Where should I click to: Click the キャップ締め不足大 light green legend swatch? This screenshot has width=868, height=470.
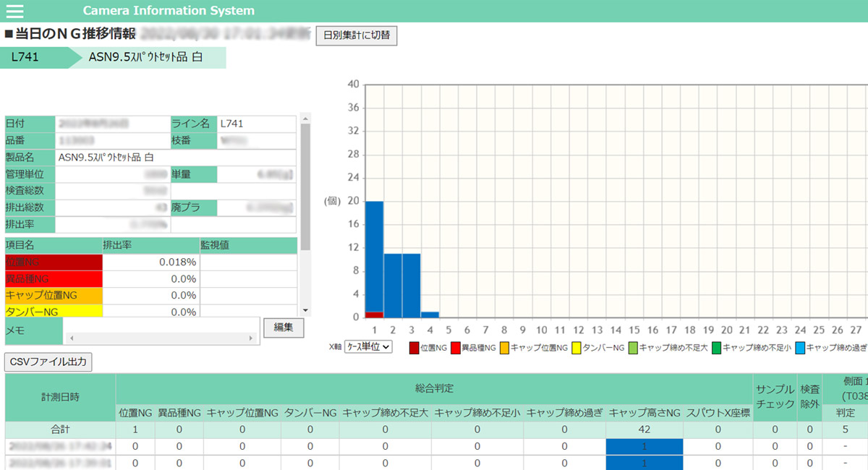[x=633, y=348]
